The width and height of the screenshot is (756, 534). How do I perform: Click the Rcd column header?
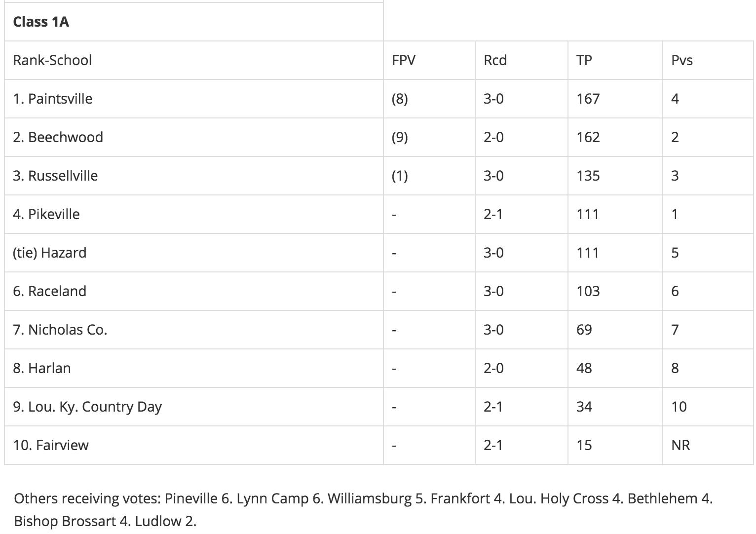[x=521, y=60]
